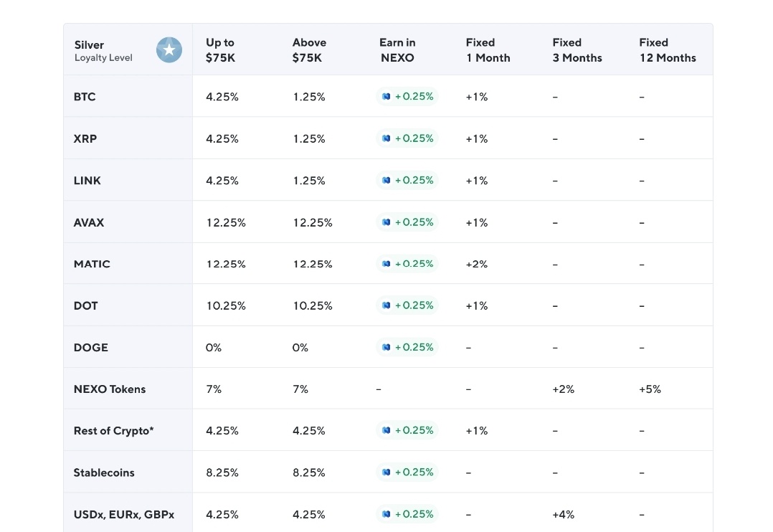This screenshot has height=532, width=773.
Task: Click BTC 'Above $75K' rate 1.25%
Action: tap(309, 97)
